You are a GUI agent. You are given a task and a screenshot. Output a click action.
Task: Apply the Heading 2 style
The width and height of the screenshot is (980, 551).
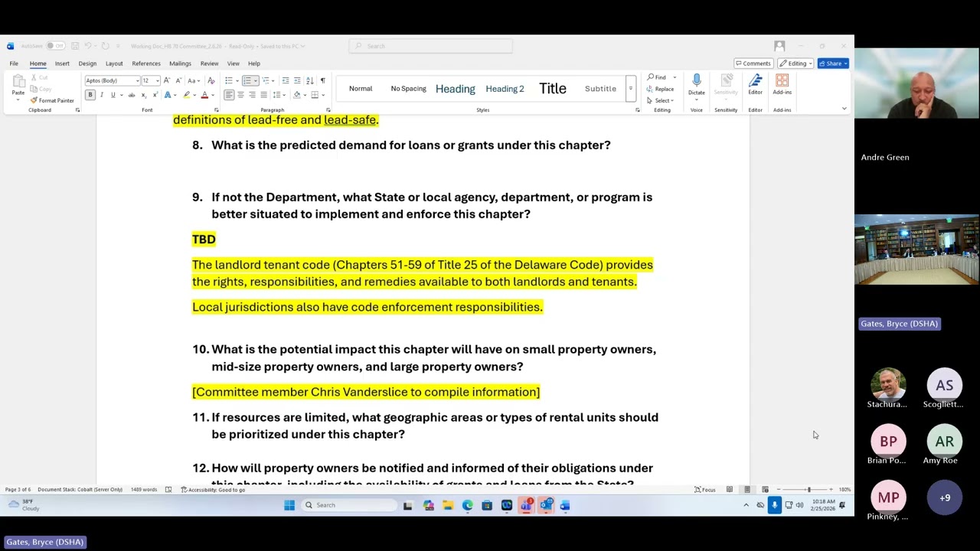505,89
